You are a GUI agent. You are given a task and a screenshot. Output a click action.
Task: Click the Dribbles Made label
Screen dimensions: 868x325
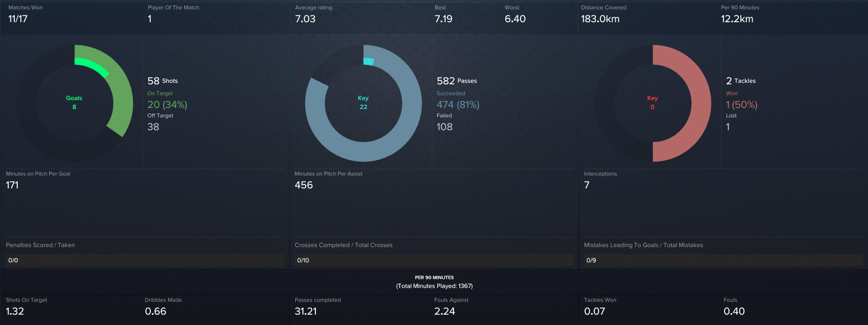(x=163, y=300)
